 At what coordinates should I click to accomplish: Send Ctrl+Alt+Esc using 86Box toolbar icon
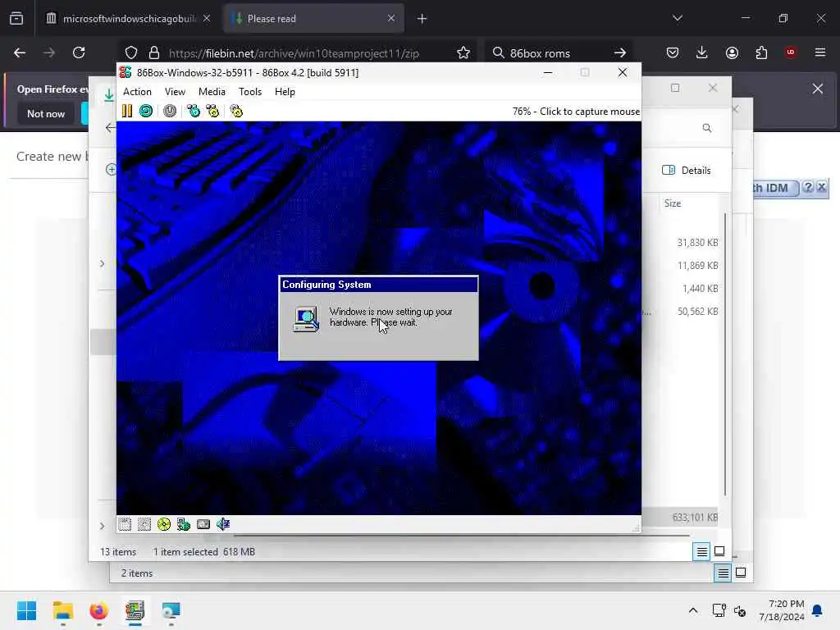pyautogui.click(x=213, y=111)
